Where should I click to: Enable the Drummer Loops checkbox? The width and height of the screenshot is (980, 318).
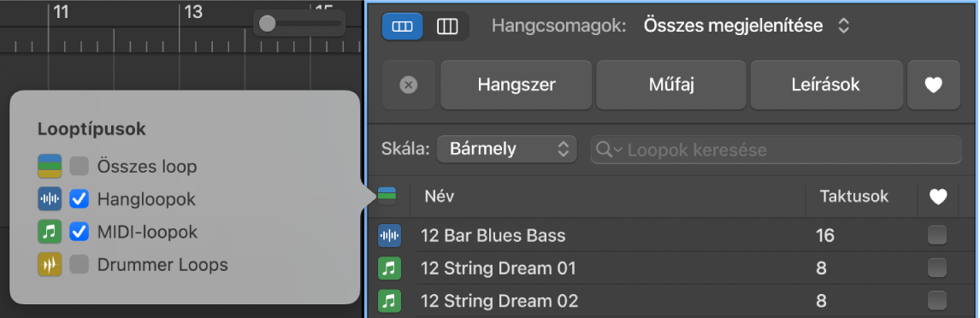tap(79, 265)
